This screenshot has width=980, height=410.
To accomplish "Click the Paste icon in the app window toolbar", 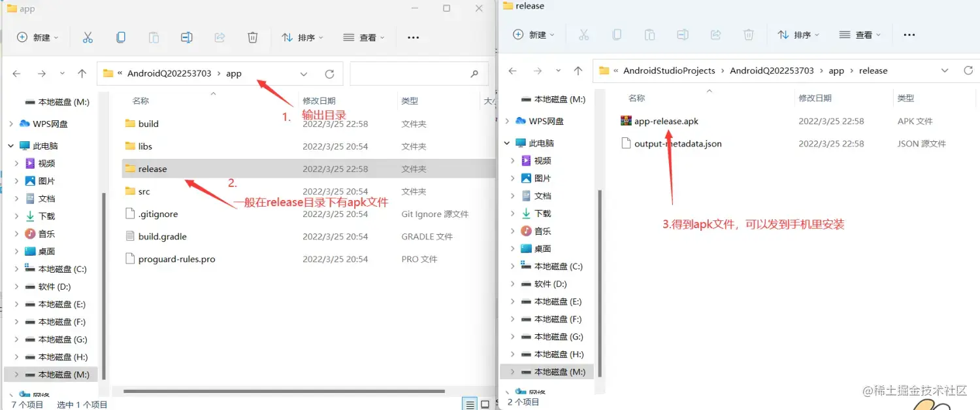I will pos(154,37).
